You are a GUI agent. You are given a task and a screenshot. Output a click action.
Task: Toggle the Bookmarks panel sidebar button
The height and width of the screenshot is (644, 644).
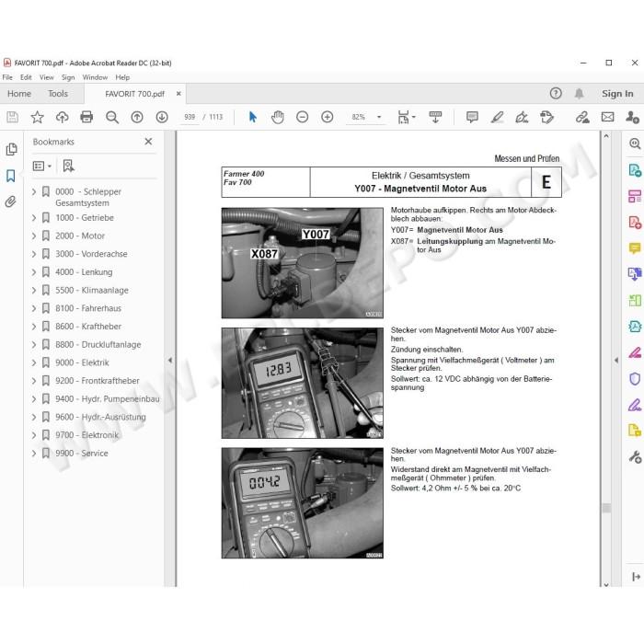point(11,176)
